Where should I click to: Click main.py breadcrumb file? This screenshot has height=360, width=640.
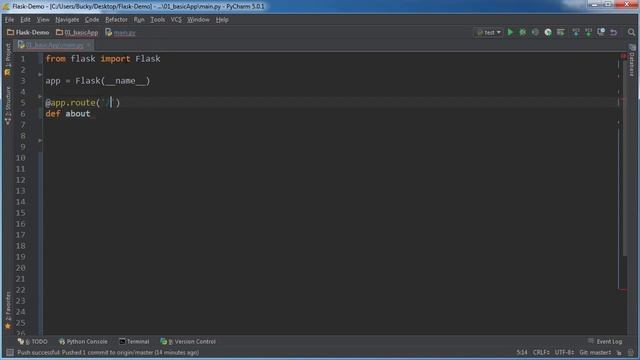(120, 32)
